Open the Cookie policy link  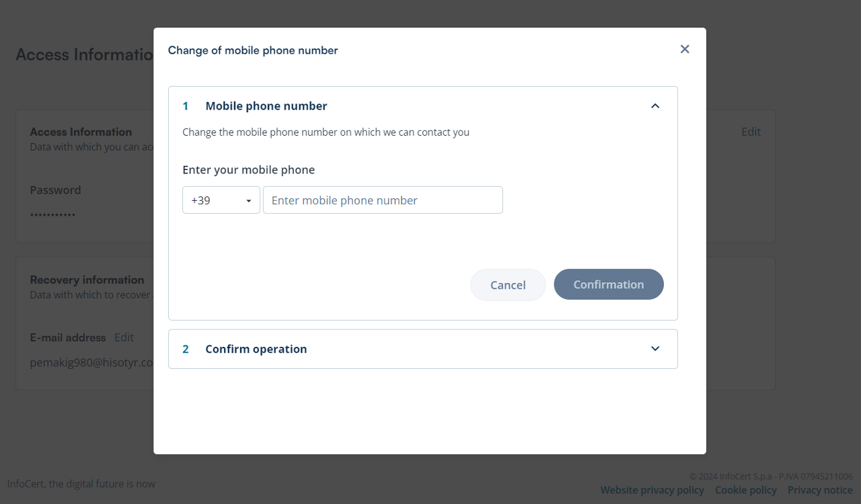click(x=746, y=490)
